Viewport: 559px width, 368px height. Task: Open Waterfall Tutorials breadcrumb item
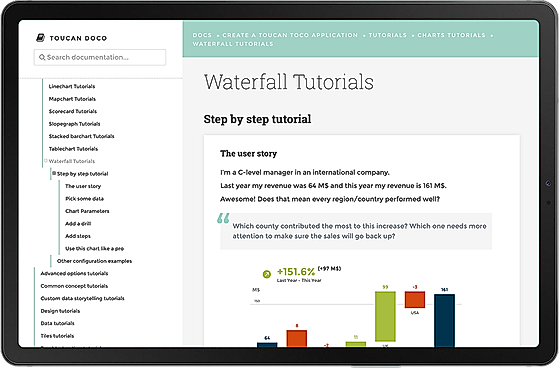tap(233, 44)
